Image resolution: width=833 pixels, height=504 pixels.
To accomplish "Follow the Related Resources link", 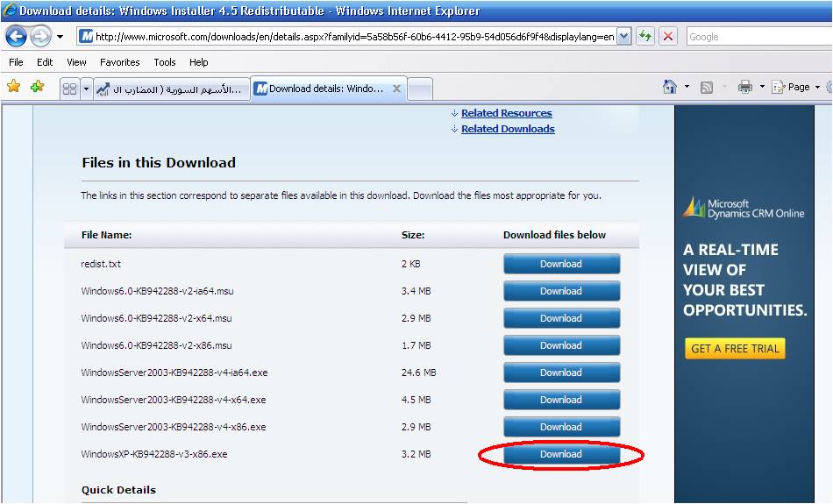I will [506, 113].
